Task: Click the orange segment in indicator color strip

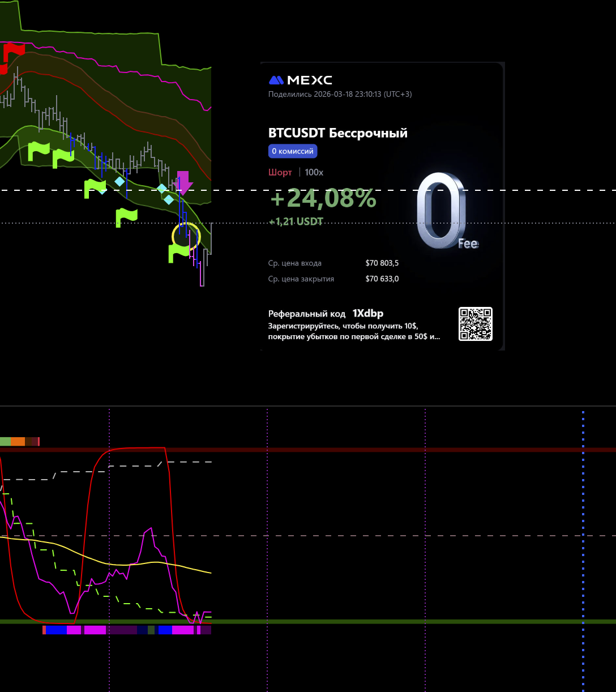Action: [x=18, y=442]
